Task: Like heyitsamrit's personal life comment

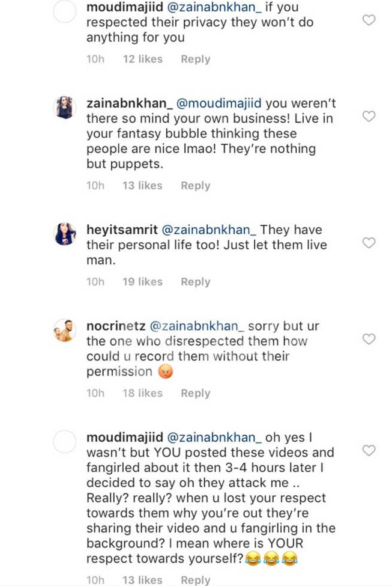Action: [x=369, y=243]
